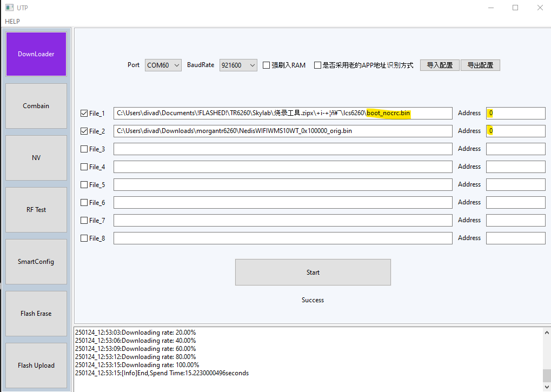
Task: Expand the 921600 BaudRate dropdown
Action: tap(238, 65)
